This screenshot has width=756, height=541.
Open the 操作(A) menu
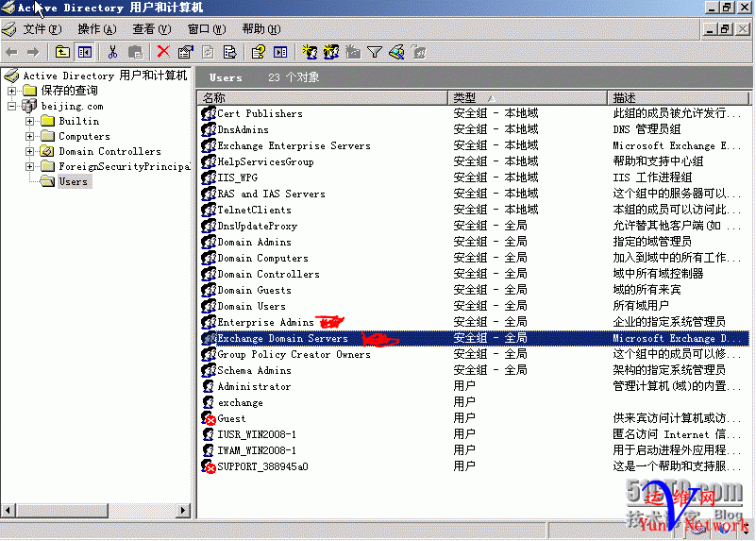click(x=97, y=29)
